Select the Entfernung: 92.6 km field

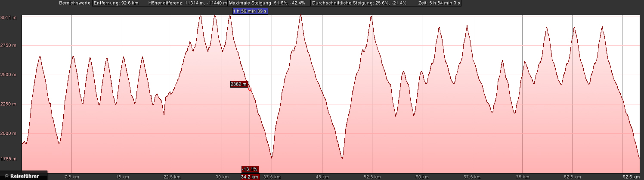116,3
